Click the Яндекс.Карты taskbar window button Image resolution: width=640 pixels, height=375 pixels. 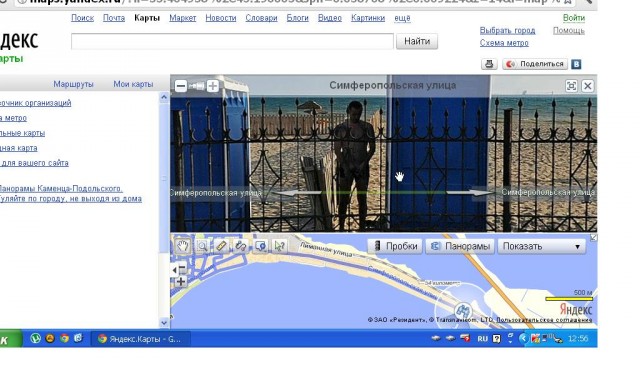coord(140,339)
